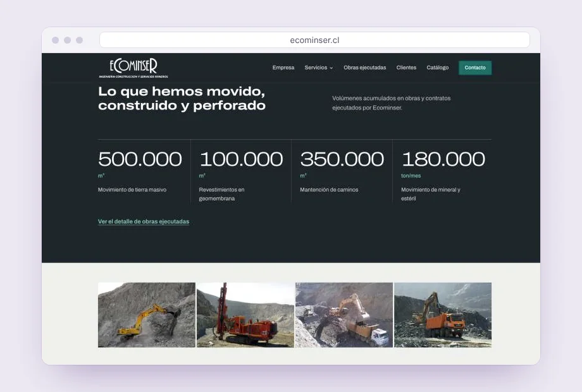Open the orange dump truck photo

tap(443, 315)
